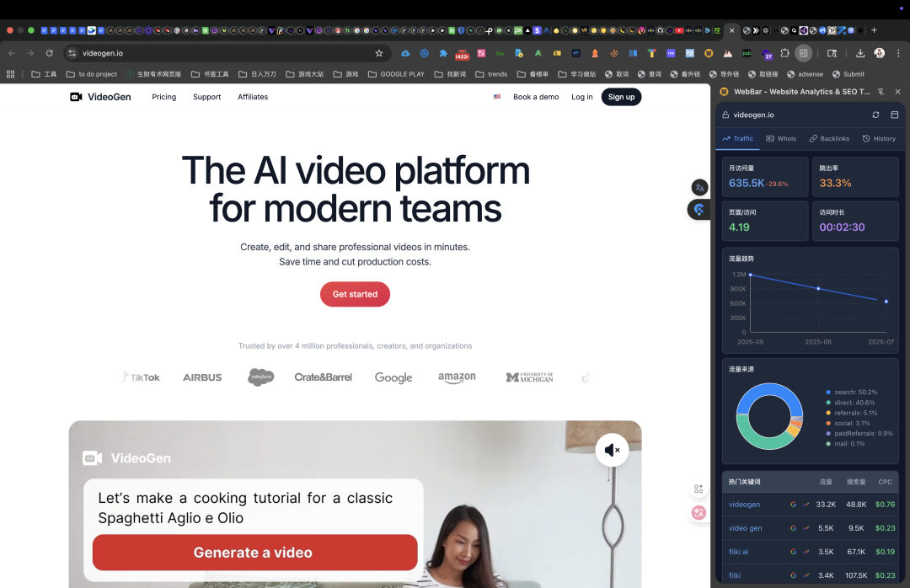Open the WebBar panel layout icon
Screen dimensions: 910x588
(x=894, y=115)
